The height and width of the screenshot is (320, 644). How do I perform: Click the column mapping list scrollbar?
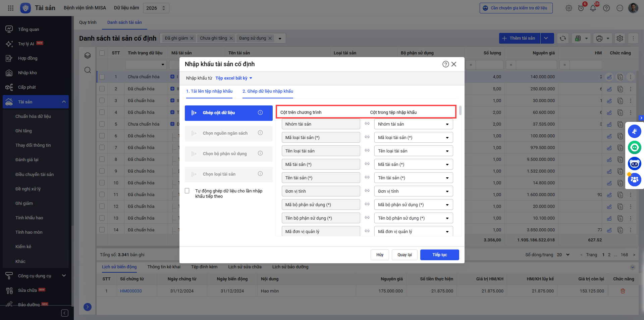pos(460,111)
